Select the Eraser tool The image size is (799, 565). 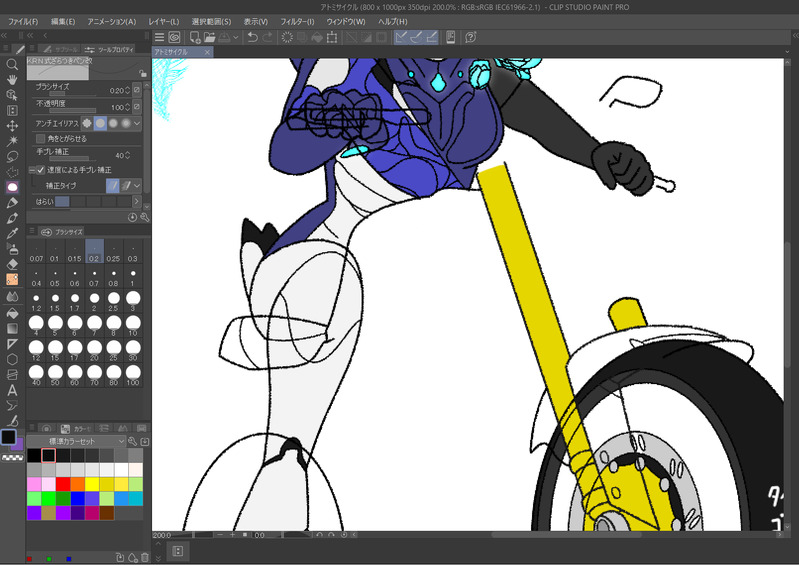pyautogui.click(x=12, y=264)
